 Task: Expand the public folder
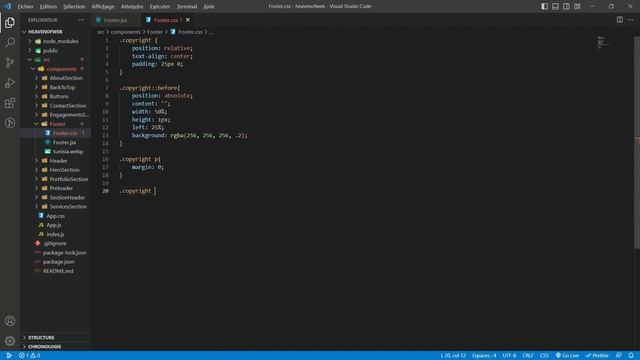56,51
